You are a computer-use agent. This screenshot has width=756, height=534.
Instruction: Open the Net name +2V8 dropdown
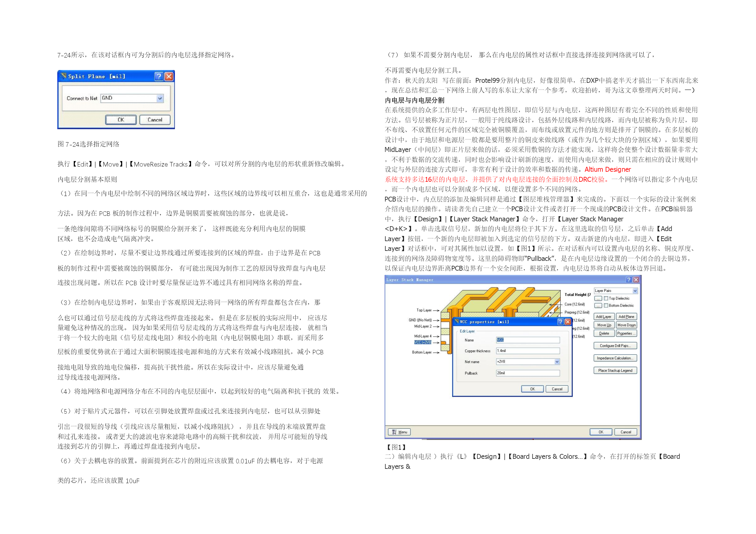tap(557, 362)
